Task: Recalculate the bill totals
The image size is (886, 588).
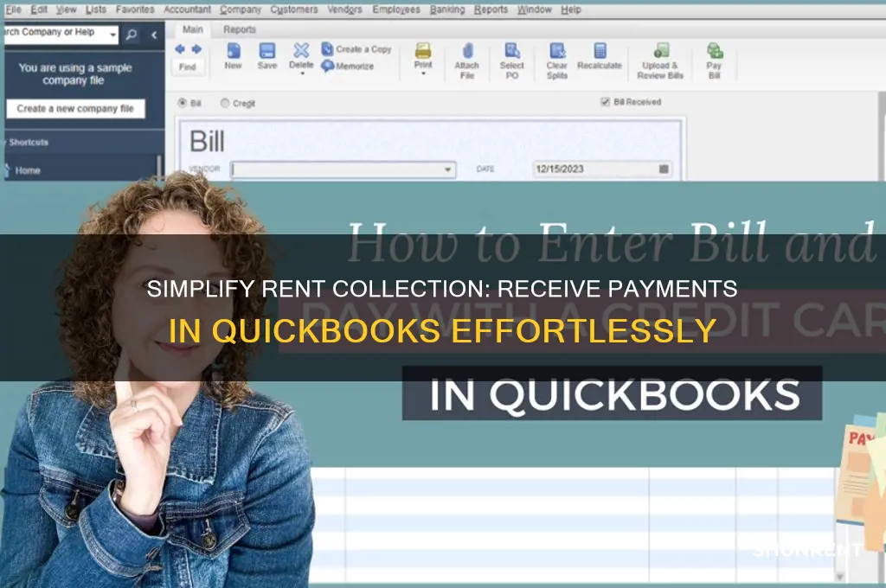Action: (600, 56)
